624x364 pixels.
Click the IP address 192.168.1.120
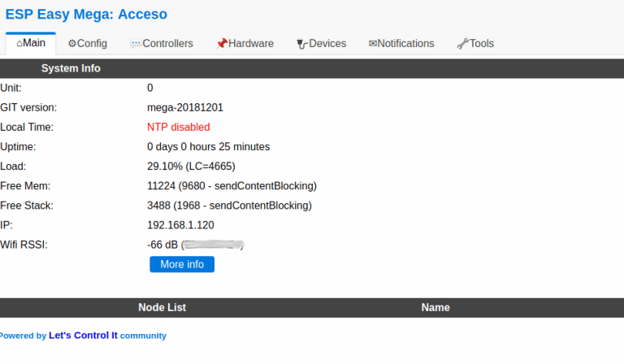click(x=180, y=225)
